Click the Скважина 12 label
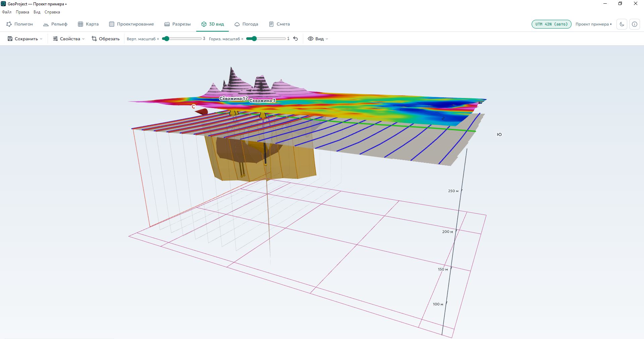 233,98
